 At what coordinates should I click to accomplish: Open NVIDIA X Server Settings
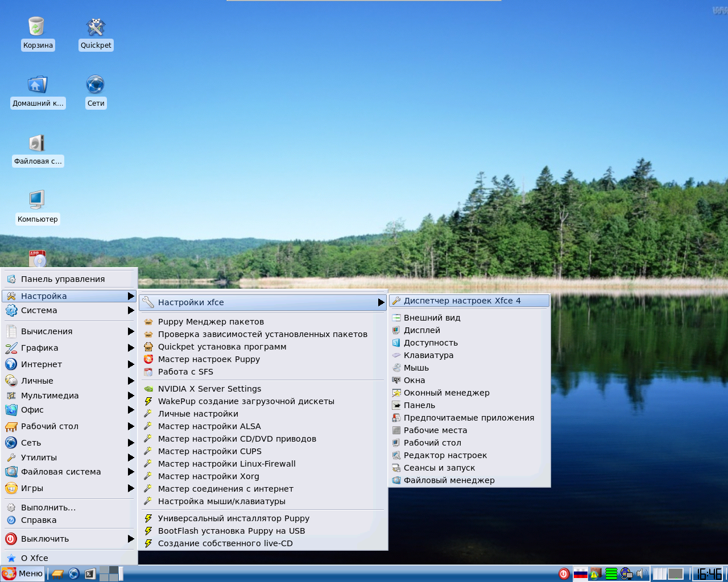point(209,389)
